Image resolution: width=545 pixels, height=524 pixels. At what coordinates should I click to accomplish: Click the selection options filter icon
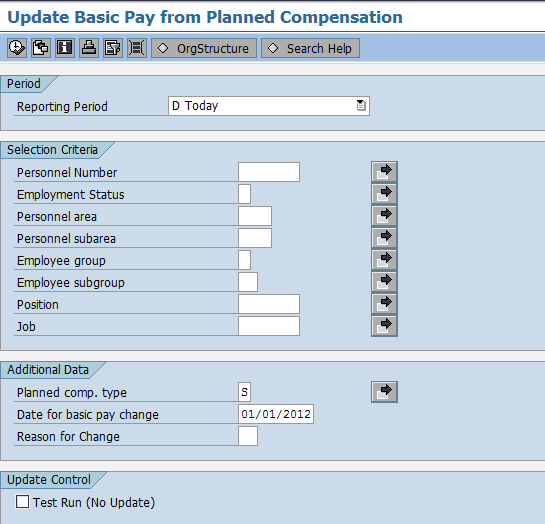(x=113, y=48)
